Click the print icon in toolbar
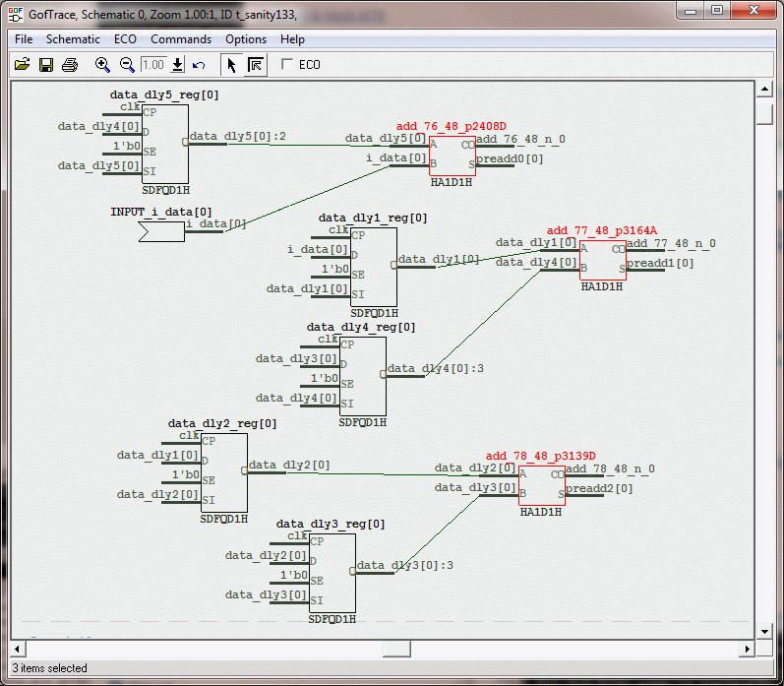 tap(70, 65)
